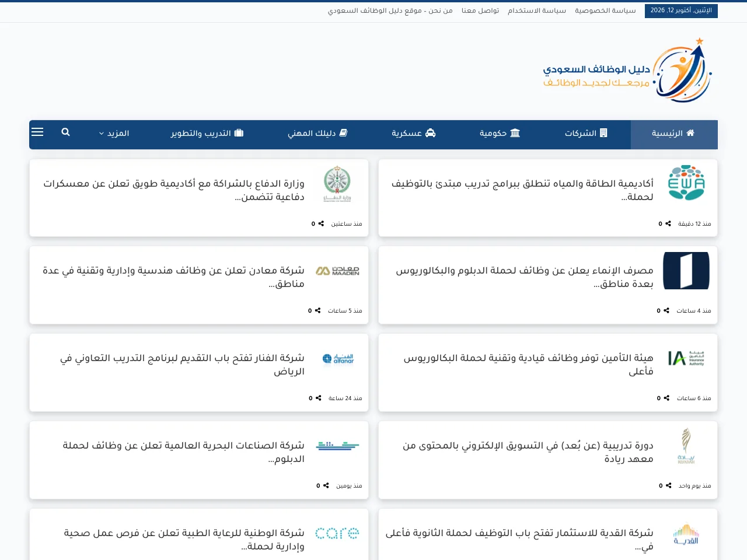Open the search magnifier icon in navbar
The width and height of the screenshot is (747, 560).
point(65,132)
